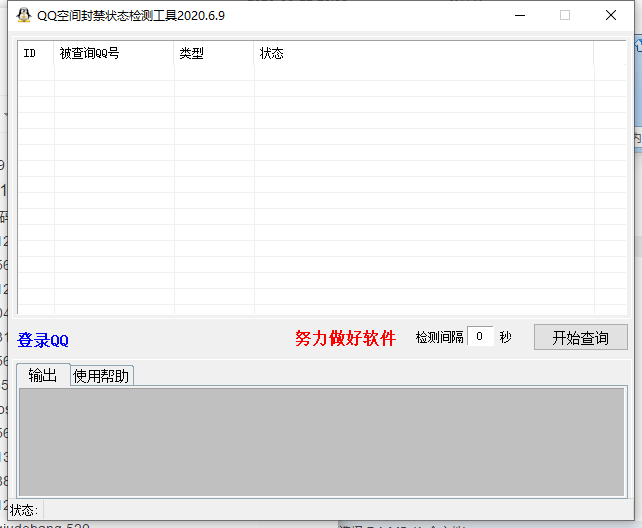Click the 检测间隔 label
Screen dimensions: 642x528
[x=439, y=337]
